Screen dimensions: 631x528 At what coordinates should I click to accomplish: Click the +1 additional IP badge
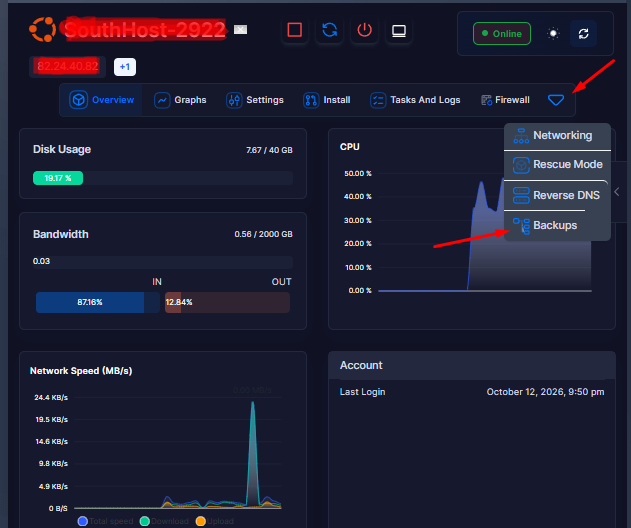pyautogui.click(x=125, y=67)
